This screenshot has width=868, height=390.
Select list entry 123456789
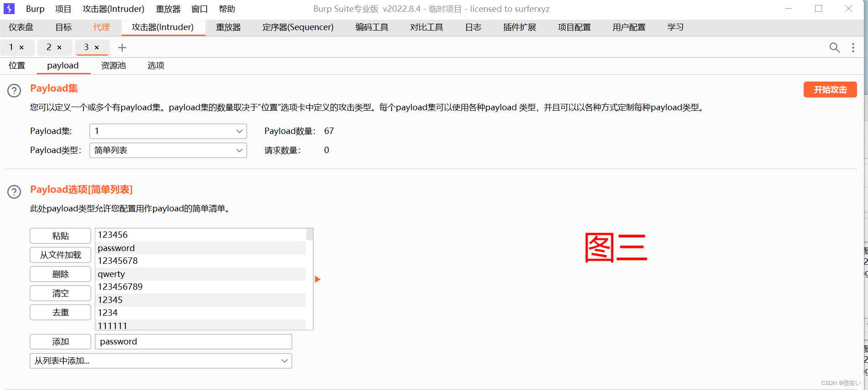pos(201,287)
